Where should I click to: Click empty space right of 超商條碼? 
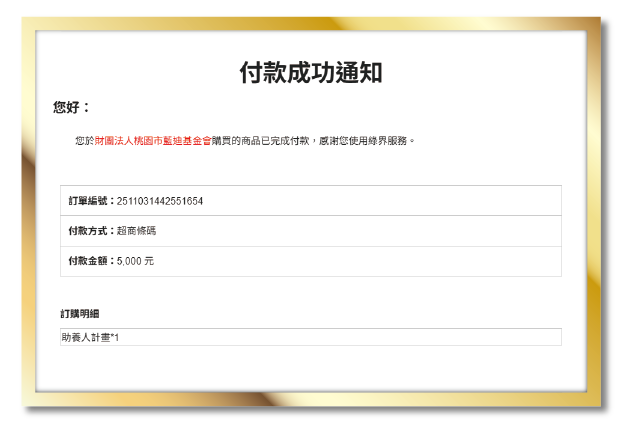click(x=400, y=231)
